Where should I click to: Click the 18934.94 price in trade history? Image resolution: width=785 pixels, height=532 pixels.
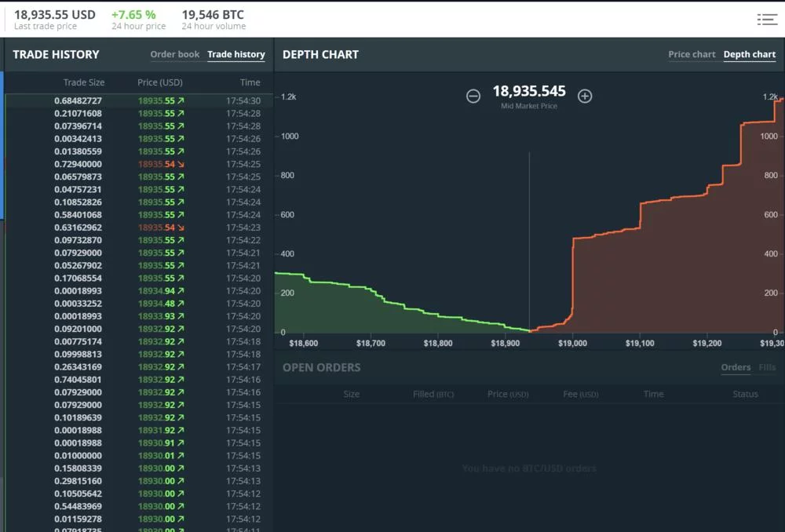(157, 291)
